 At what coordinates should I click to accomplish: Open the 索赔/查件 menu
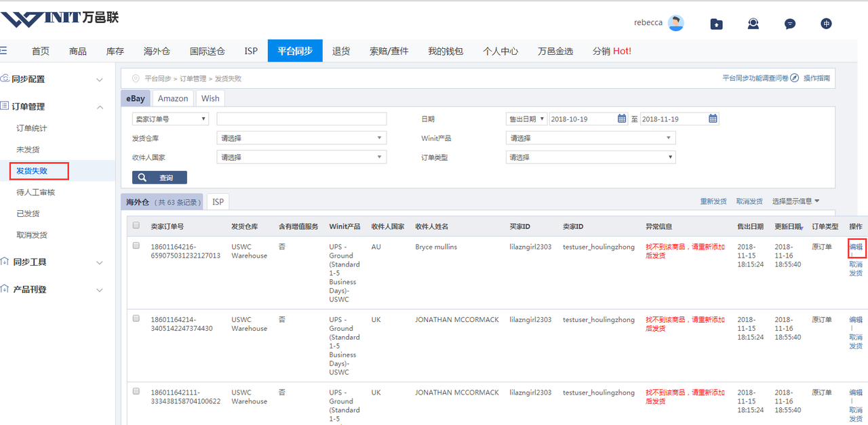tap(389, 51)
